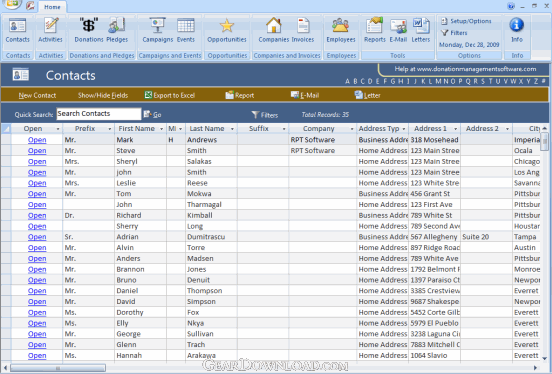Viewport: 552px width, 374px height.
Task: Click the Suite 20 address cell
Action: pos(486,237)
